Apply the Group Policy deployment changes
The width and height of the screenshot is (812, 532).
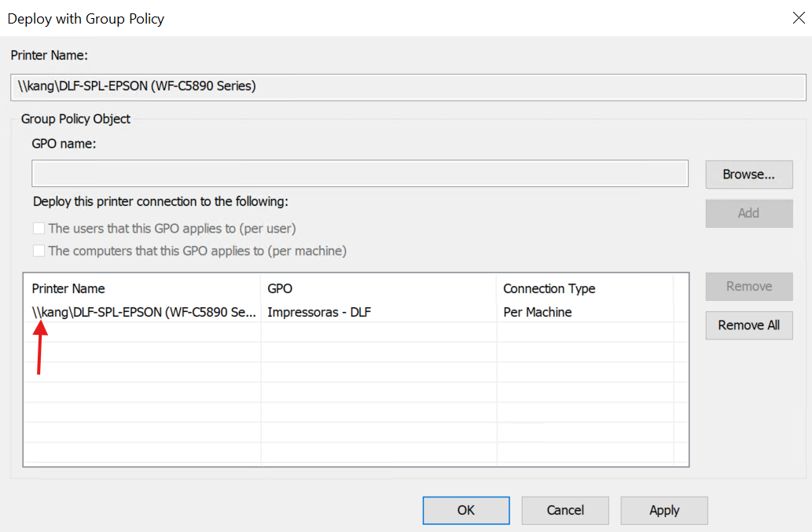pos(664,510)
